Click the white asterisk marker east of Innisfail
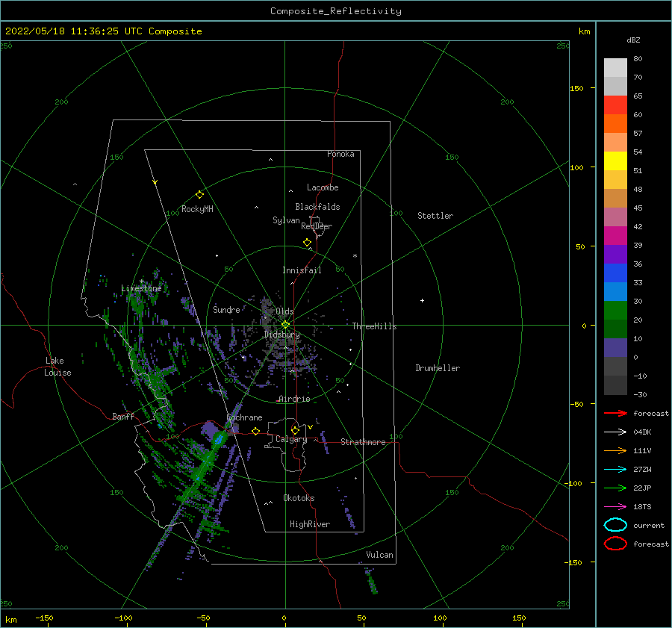Image resolution: width=672 pixels, height=628 pixels. click(355, 256)
